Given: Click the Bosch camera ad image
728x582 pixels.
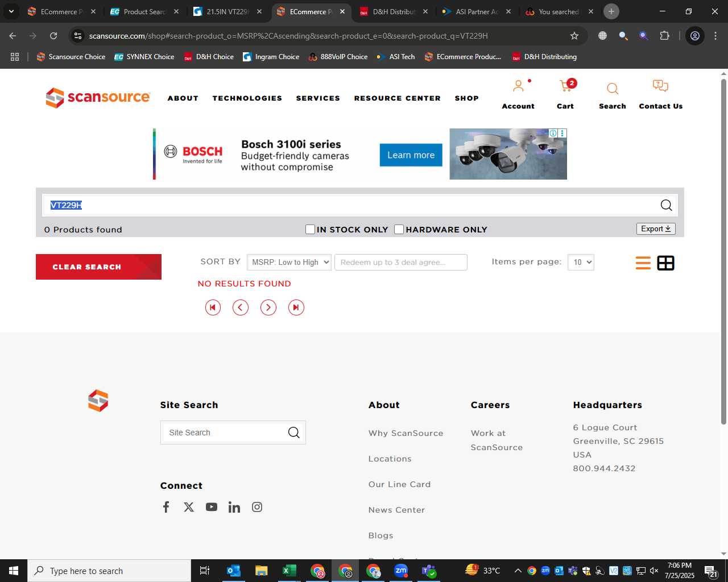Looking at the screenshot, I should coord(508,154).
